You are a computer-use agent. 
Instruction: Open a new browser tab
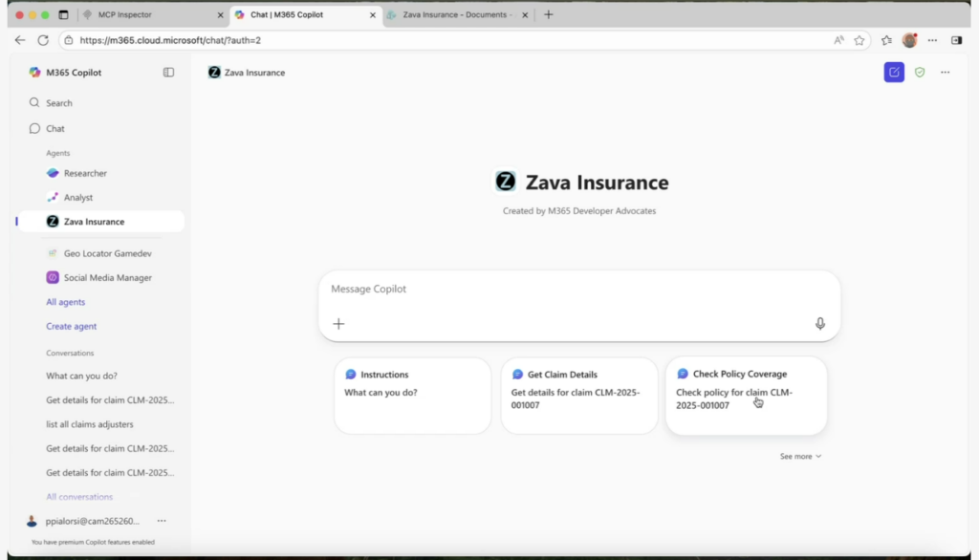point(548,14)
